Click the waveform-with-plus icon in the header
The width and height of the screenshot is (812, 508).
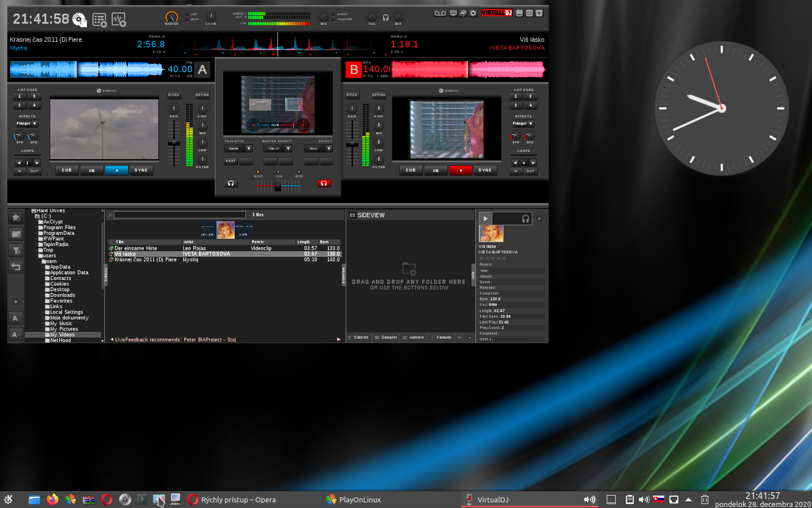click(x=119, y=20)
